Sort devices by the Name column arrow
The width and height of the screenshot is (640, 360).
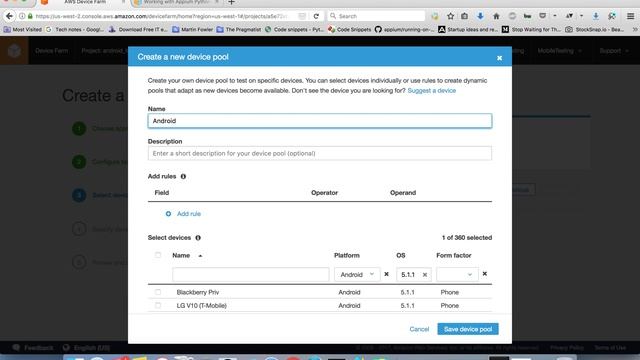[x=200, y=256]
